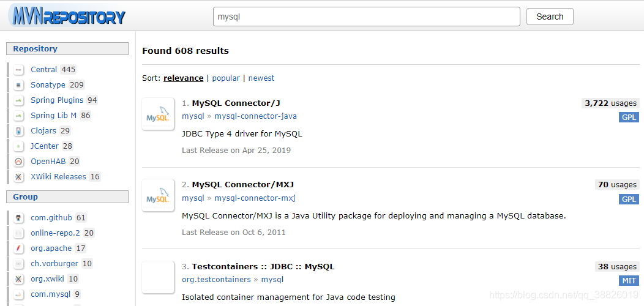Open the 38 usages link
The height and width of the screenshot is (306, 644).
point(617,267)
